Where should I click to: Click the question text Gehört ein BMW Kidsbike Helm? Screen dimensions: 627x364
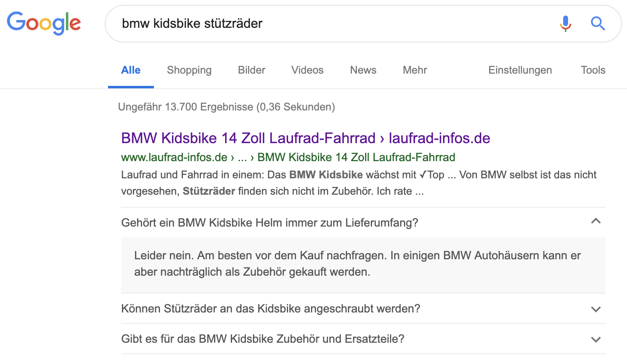(270, 223)
